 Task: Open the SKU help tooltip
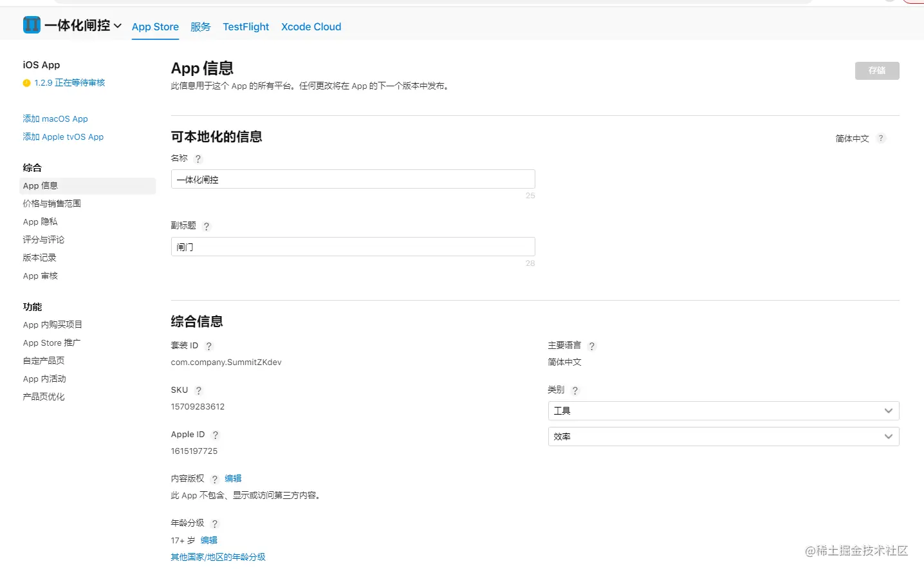(x=198, y=390)
